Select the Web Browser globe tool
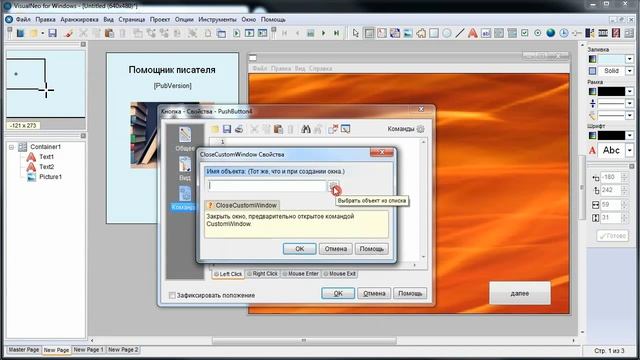Screen dimensions: 640x360 (x=551, y=33)
